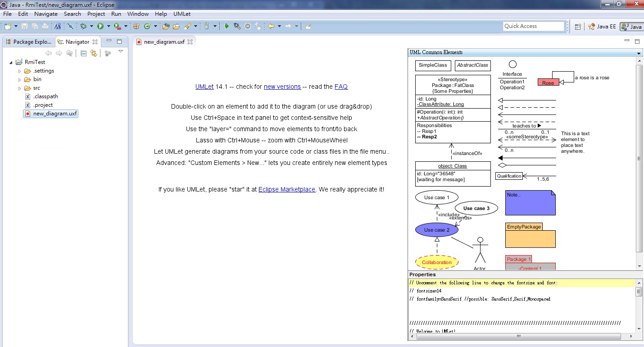Select the blue Note element in the UML palette
Screen dimensions: 644x347
pyautogui.click(x=530, y=203)
